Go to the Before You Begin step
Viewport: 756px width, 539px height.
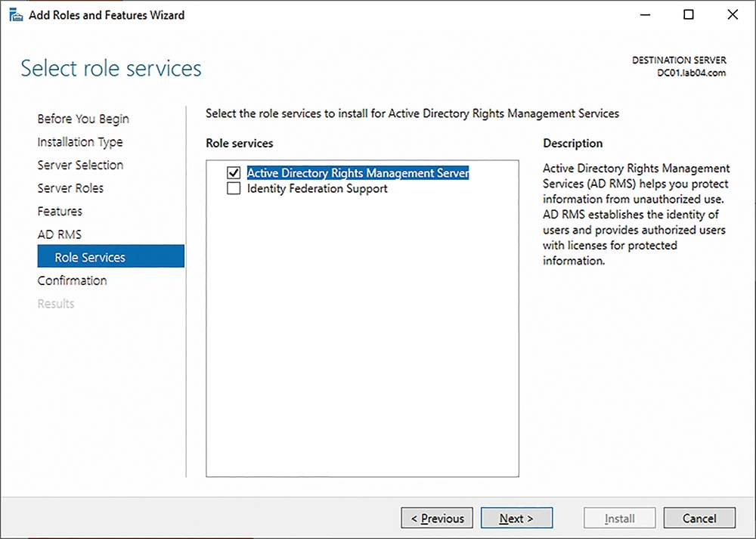point(83,119)
